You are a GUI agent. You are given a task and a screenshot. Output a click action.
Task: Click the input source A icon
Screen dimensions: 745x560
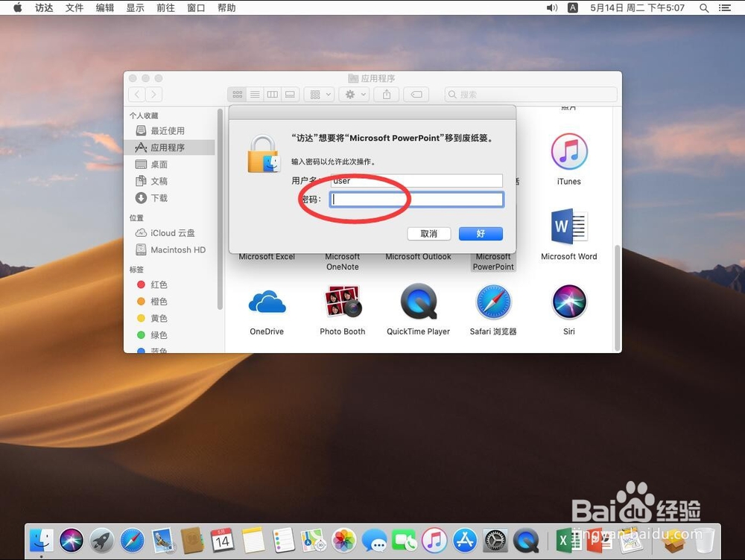point(573,7)
